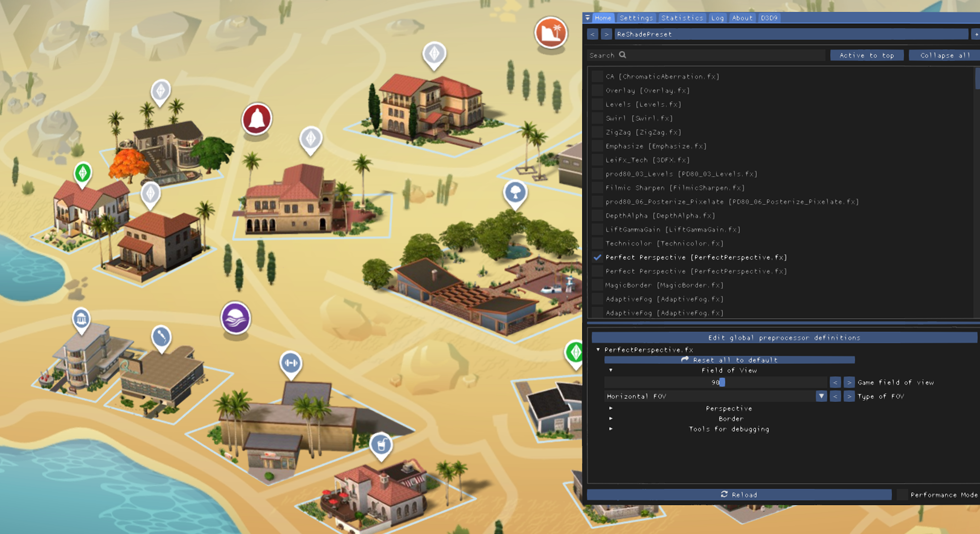Open the Settings tab
The width and height of the screenshot is (980, 534).
(x=636, y=18)
